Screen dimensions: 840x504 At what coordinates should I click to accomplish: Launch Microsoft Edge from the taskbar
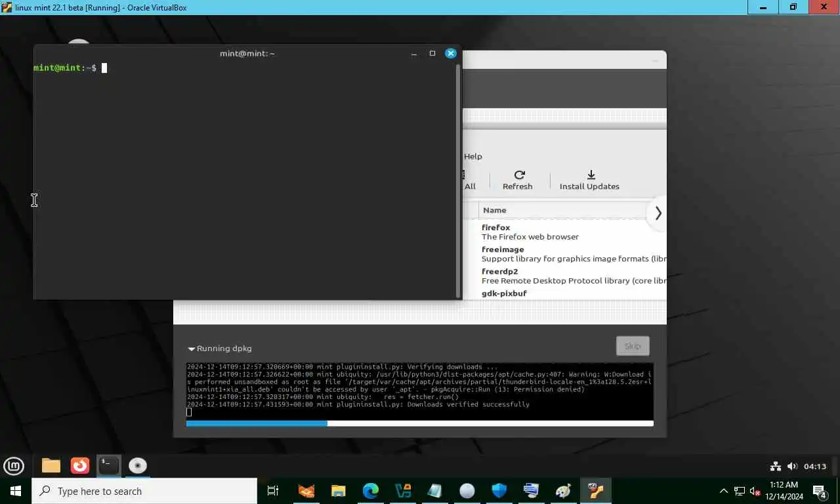pyautogui.click(x=371, y=491)
